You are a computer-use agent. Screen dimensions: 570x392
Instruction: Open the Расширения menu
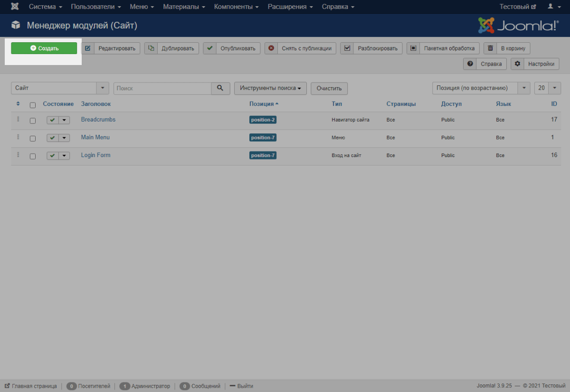coord(290,7)
